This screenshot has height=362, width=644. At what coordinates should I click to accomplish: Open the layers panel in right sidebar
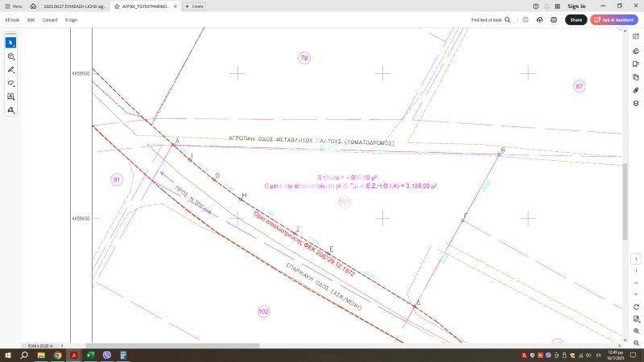pos(636,104)
